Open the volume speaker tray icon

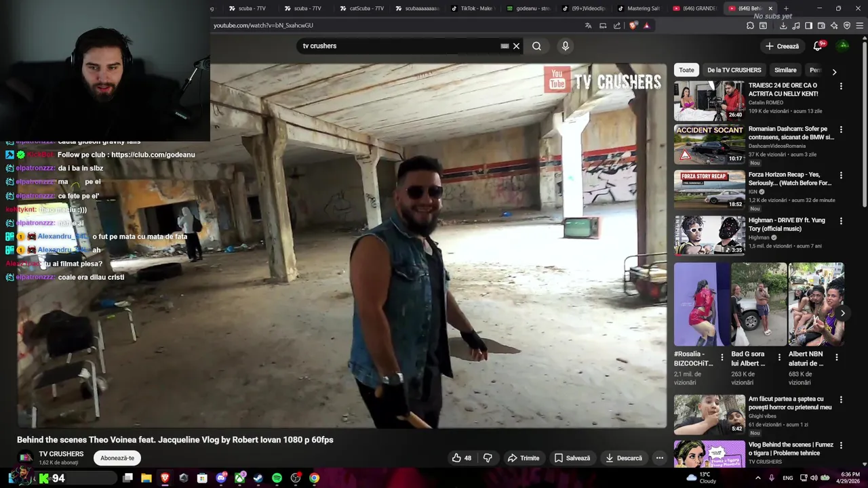pyautogui.click(x=814, y=478)
